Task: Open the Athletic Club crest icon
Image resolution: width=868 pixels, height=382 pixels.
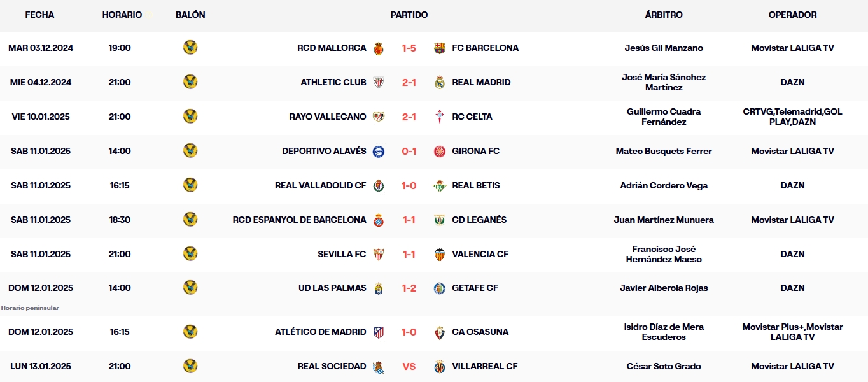Action: 379,82
